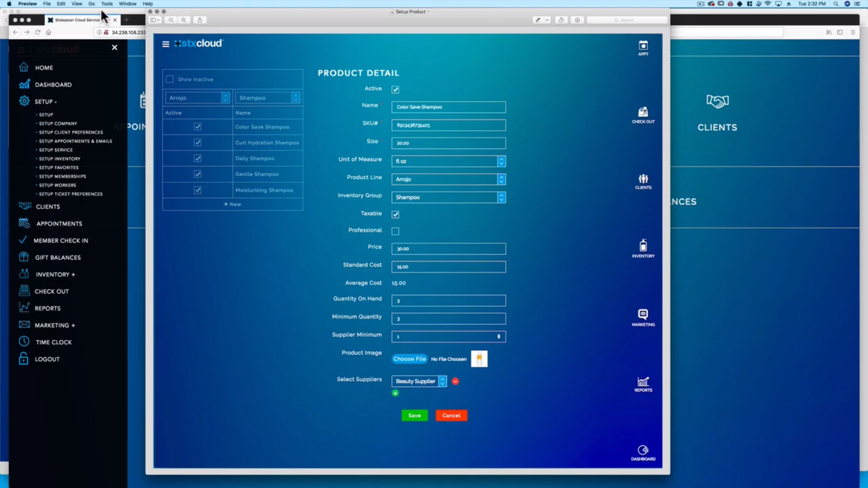Remove Beauty Supplier with red minus icon
Image resolution: width=868 pixels, height=488 pixels.
pos(455,381)
